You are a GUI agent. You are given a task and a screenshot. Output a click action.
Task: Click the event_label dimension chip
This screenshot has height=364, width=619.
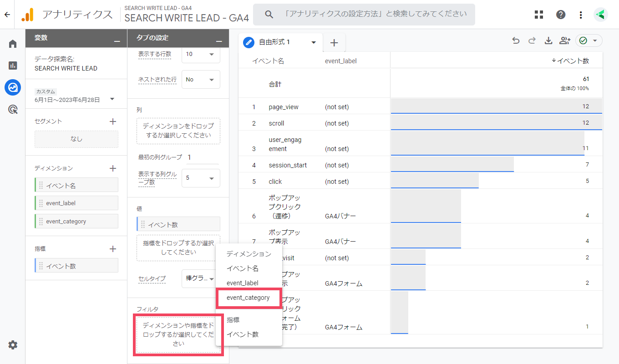click(x=76, y=203)
